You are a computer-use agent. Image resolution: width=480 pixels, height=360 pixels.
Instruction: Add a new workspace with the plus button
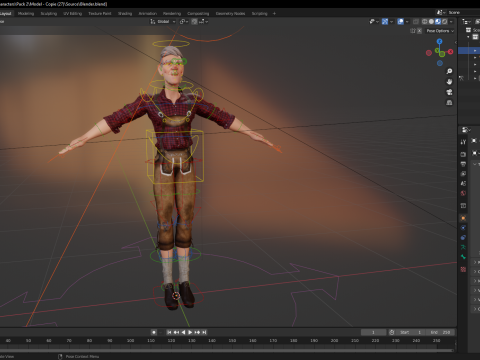click(274, 14)
